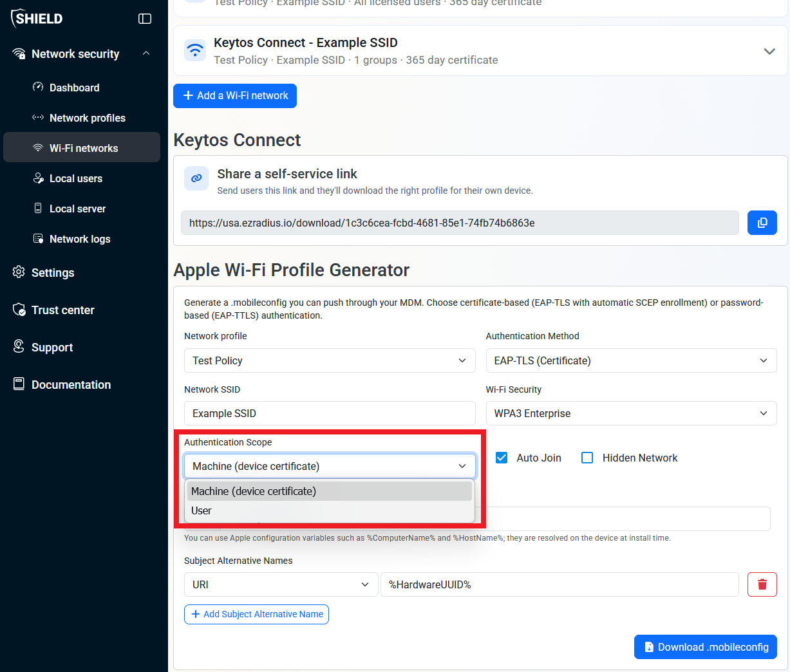Close the Authentication Scope dropdown
The height and width of the screenshot is (672, 790).
pyautogui.click(x=330, y=466)
